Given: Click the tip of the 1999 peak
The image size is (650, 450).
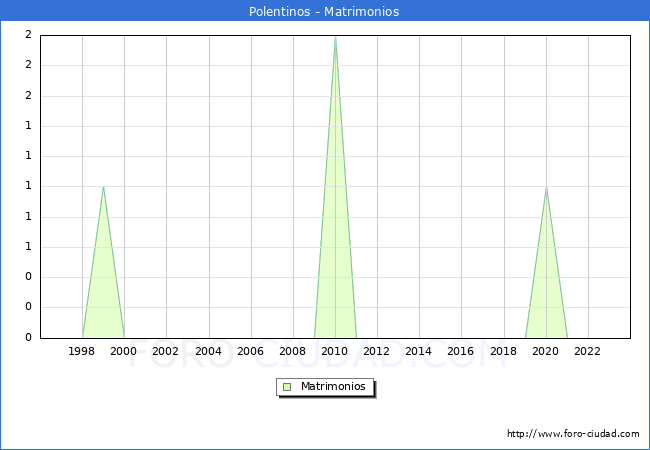Looking at the screenshot, I should coord(103,187).
